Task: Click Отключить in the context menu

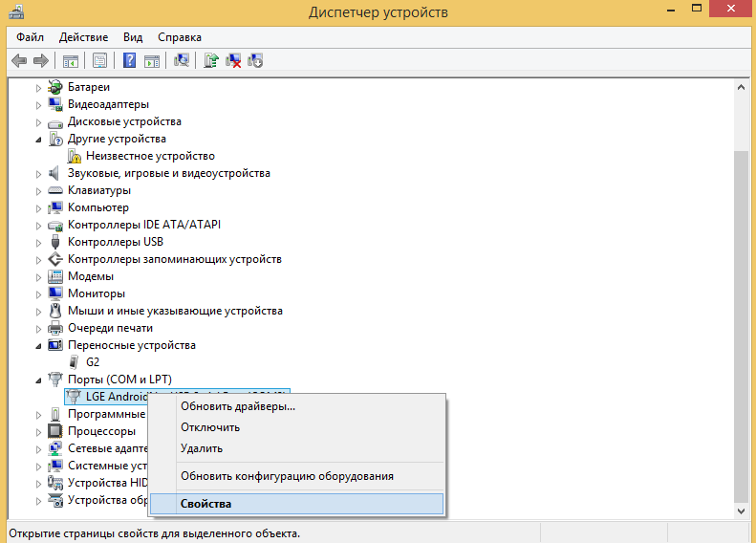Action: [x=210, y=427]
